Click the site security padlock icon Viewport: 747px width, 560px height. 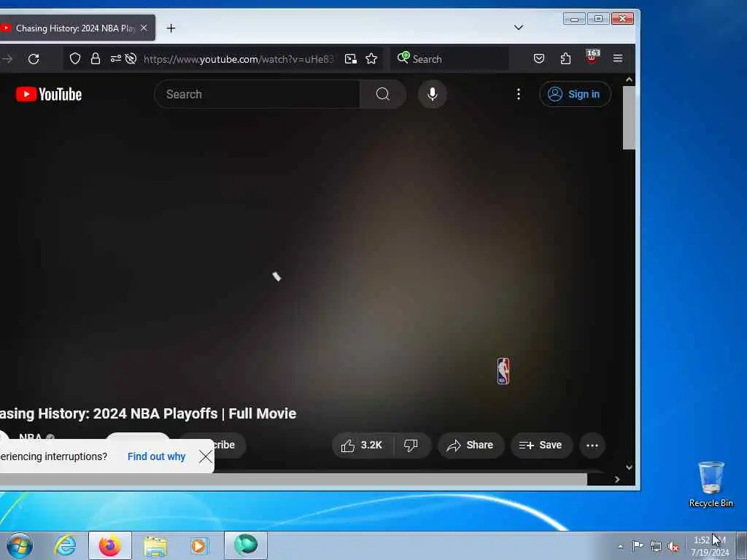click(96, 58)
